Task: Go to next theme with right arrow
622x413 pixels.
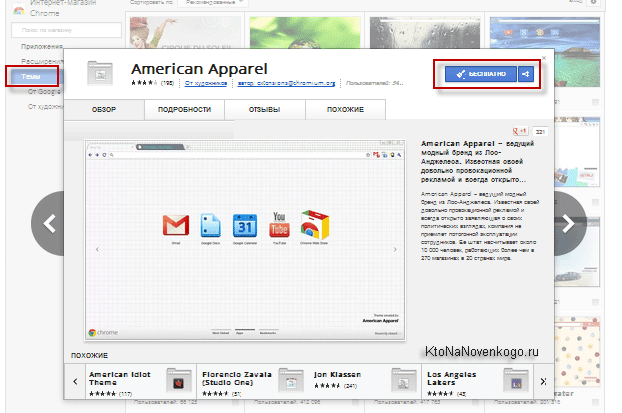Action: (570, 223)
